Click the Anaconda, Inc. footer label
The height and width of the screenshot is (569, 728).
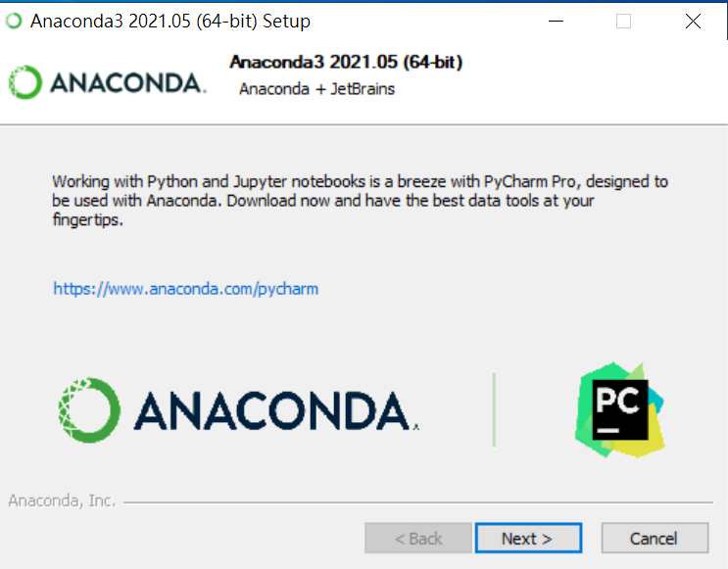[x=62, y=500]
